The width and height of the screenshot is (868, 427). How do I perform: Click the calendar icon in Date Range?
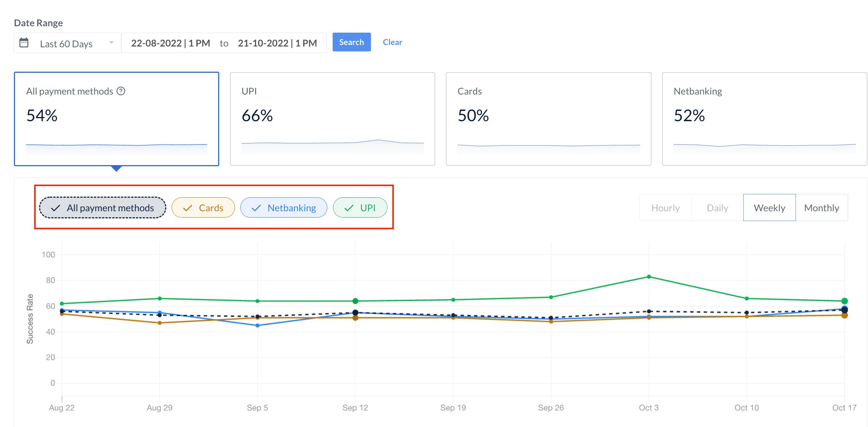tap(24, 43)
